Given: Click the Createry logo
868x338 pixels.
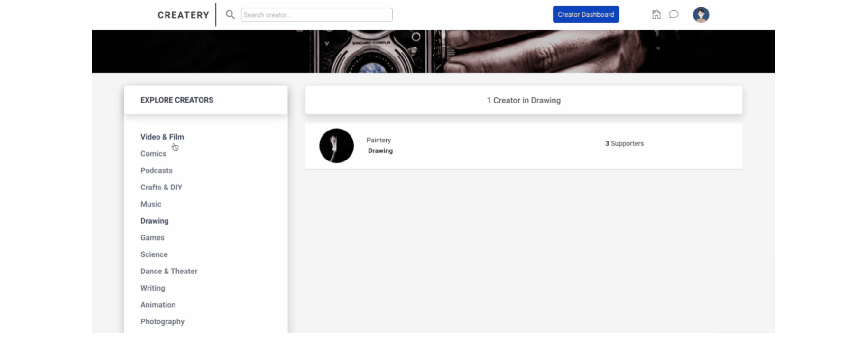Looking at the screenshot, I should (183, 15).
